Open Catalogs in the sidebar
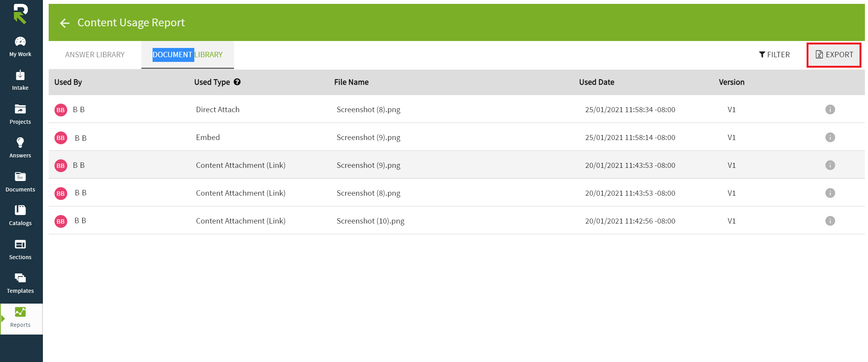This screenshot has height=362, width=868. [20, 211]
